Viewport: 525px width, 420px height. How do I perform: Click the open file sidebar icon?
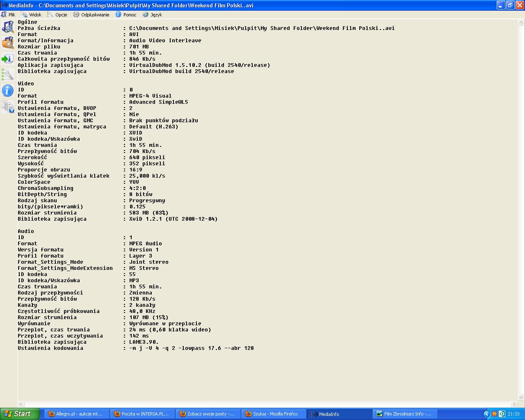(8, 27)
